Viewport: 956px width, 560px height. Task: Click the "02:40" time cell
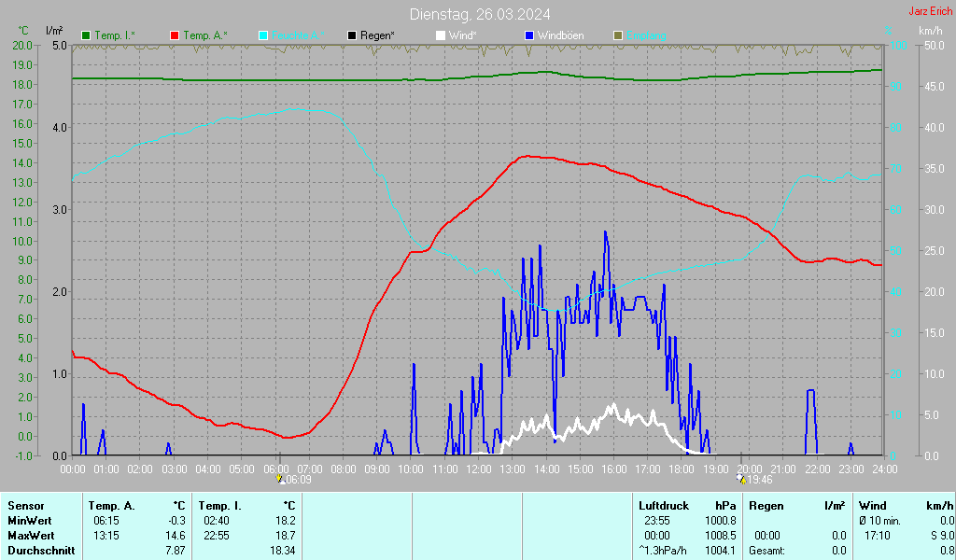click(217, 521)
